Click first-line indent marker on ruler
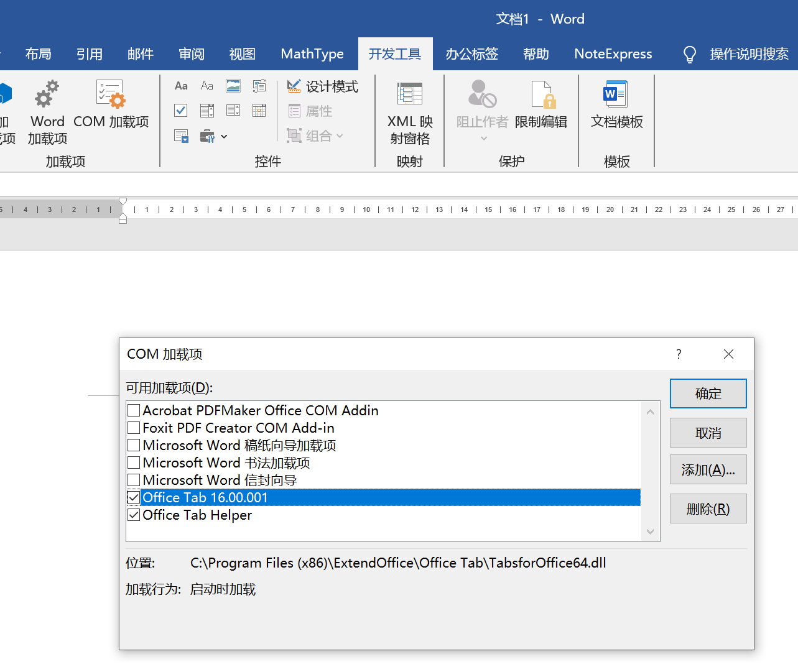The width and height of the screenshot is (798, 672). point(123,201)
